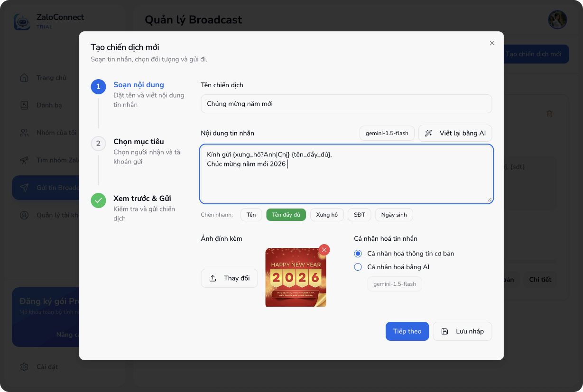The image size is (583, 392).
Task: Click the save icon on Lưu nháp
Action: pos(444,331)
